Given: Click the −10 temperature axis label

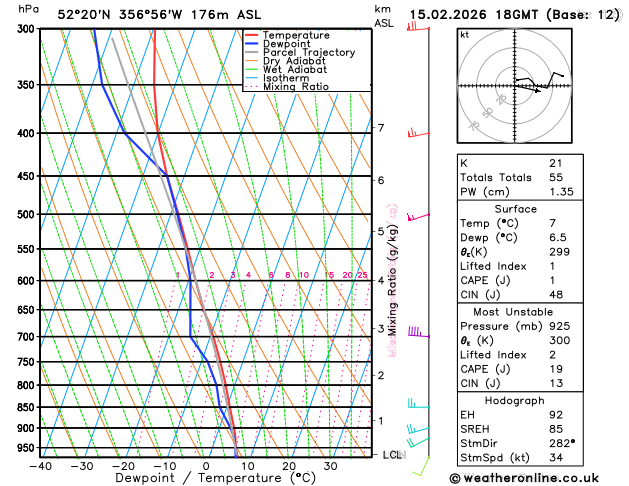Looking at the screenshot, I should (164, 466).
